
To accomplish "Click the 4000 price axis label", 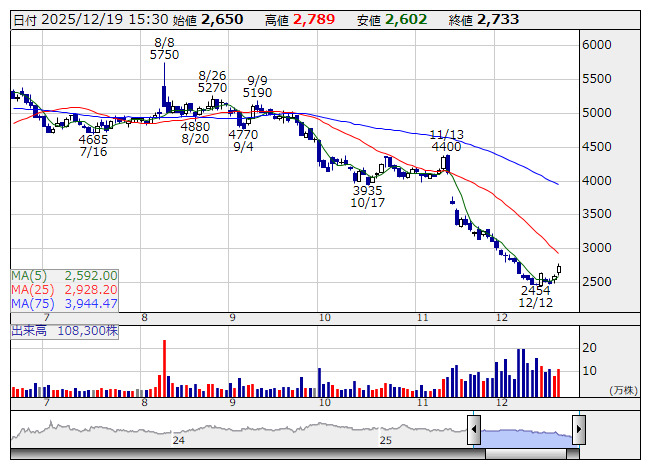I will tap(597, 181).
